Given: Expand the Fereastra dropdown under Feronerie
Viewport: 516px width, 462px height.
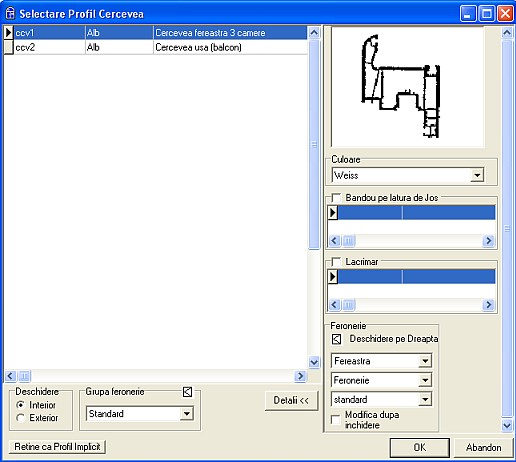Looking at the screenshot, I should (425, 361).
